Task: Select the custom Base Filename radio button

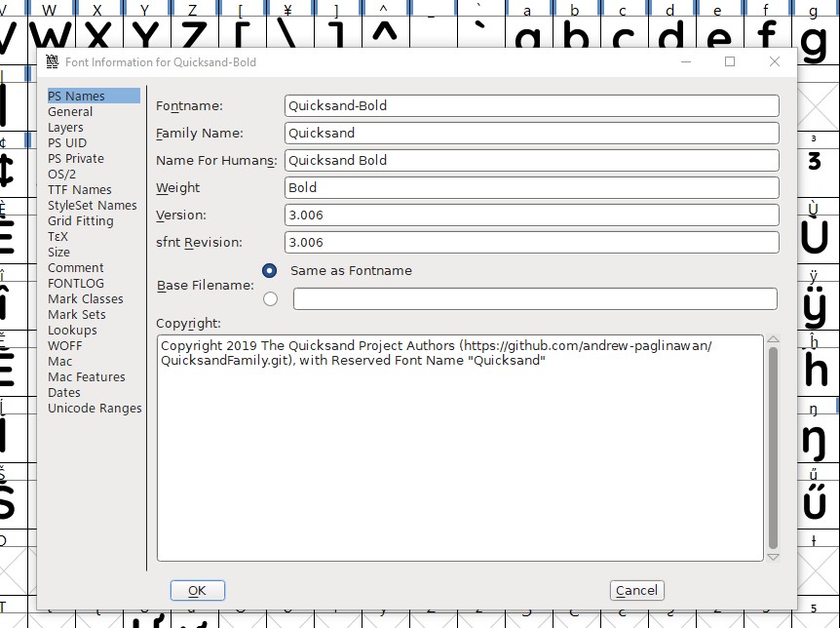Action: pos(270,298)
